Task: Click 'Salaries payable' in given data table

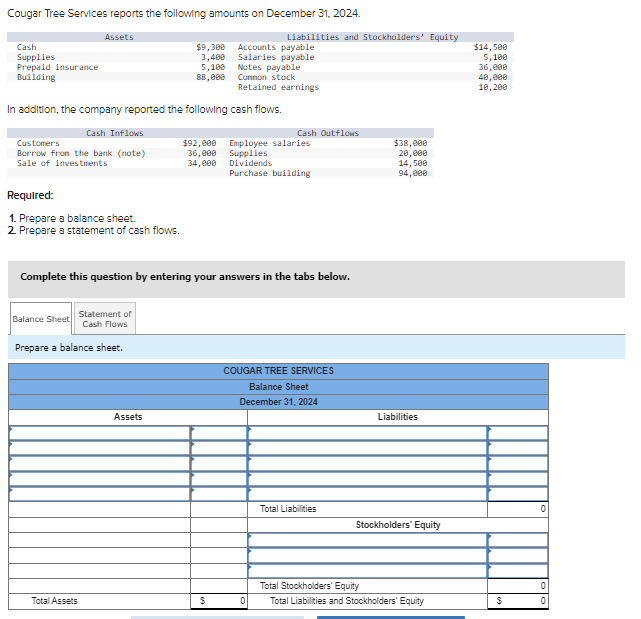Action: click(x=276, y=57)
